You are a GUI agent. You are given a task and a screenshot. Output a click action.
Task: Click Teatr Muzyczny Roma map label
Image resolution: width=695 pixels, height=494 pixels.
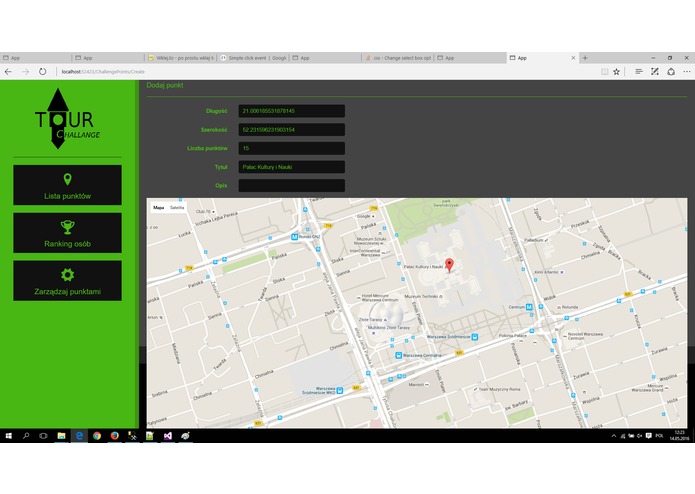point(499,389)
